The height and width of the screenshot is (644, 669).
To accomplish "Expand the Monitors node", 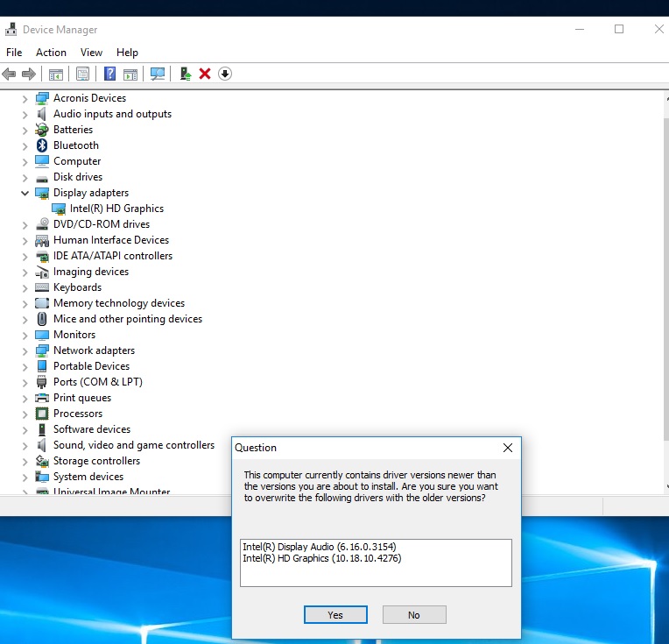I will coord(25,336).
